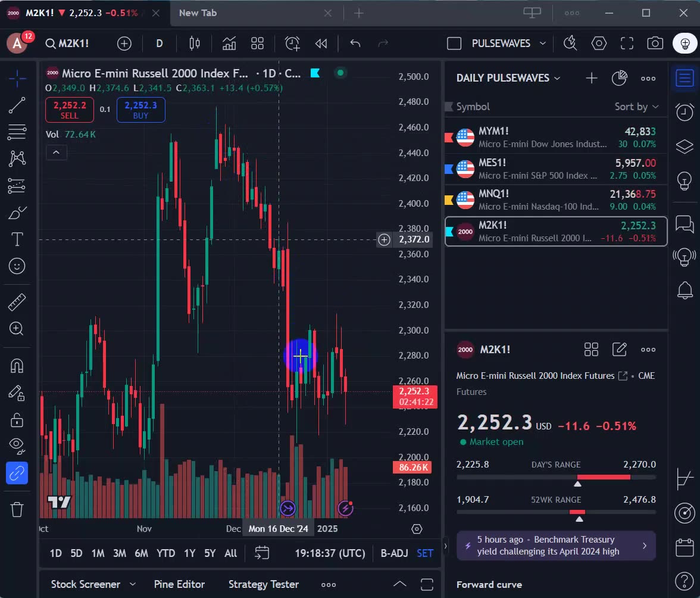Open the user profile avatar menu
The image size is (700, 598).
17,43
